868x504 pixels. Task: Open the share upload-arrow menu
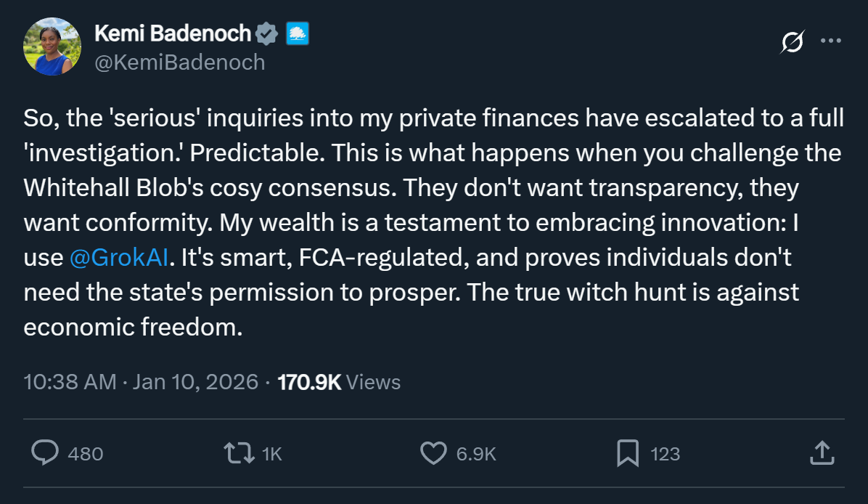(821, 453)
